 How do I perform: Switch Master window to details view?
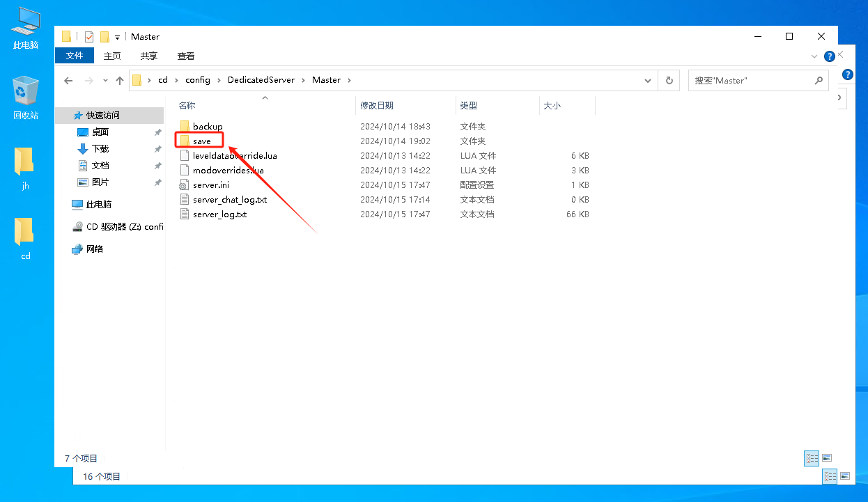pyautogui.click(x=812, y=458)
